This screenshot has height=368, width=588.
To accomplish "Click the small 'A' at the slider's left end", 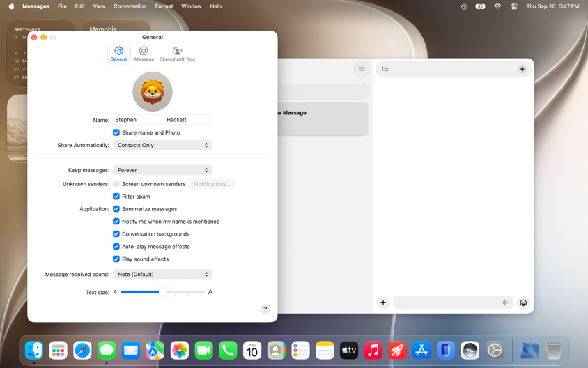I will click(x=115, y=292).
